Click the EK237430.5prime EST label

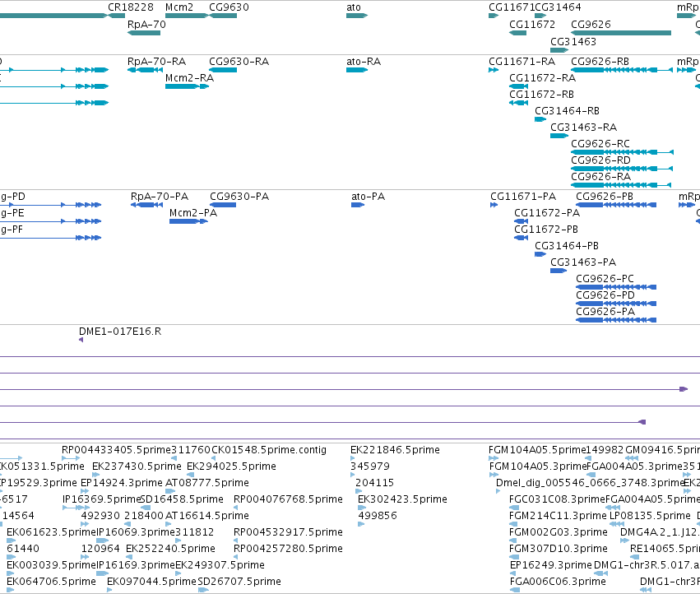coord(137,466)
